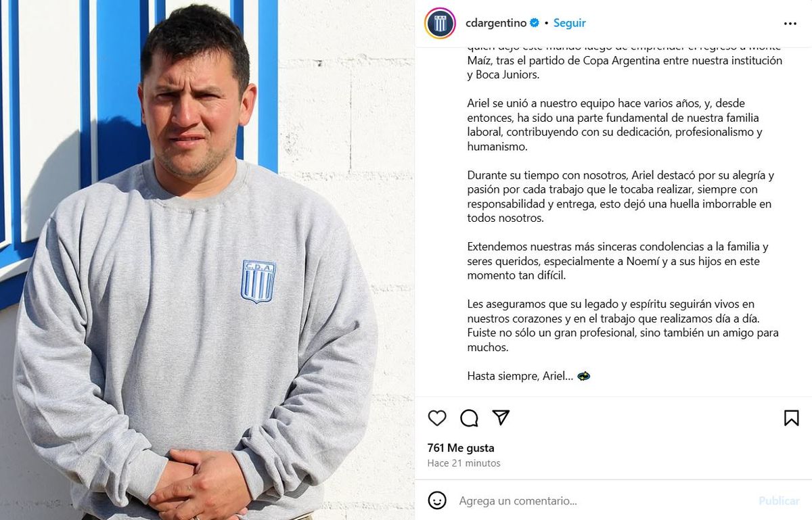This screenshot has width=812, height=520.
Task: Share the post with the paper plane icon
Action: (501, 417)
